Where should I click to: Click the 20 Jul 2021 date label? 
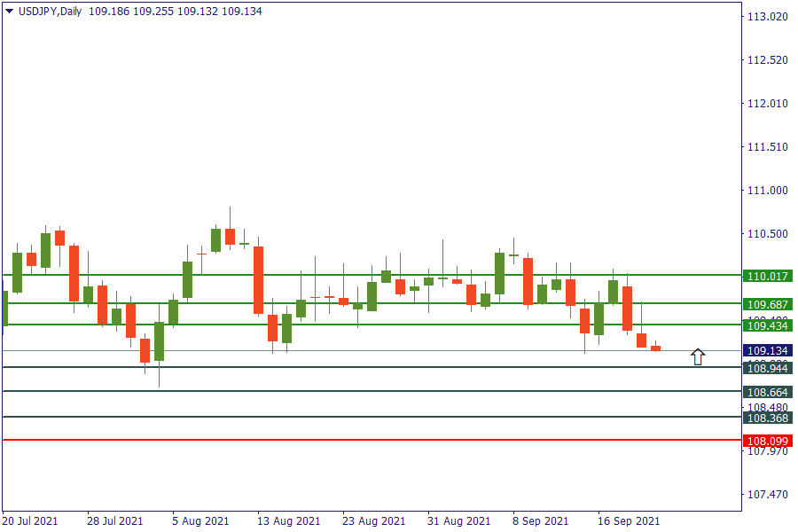click(30, 521)
